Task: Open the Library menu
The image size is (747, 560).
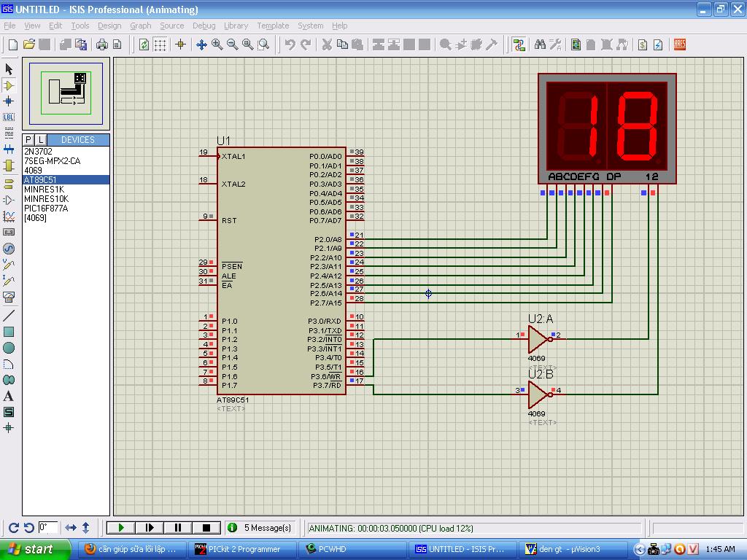Action: click(236, 26)
